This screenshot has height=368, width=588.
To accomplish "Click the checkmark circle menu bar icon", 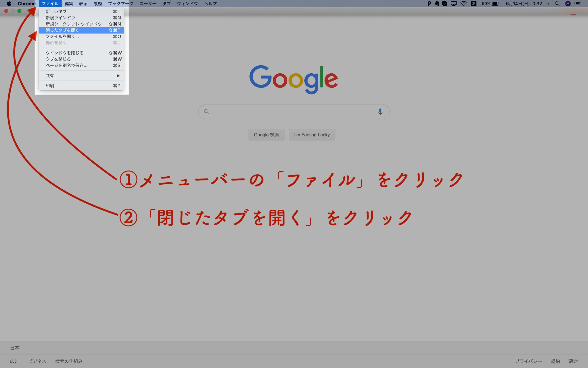I will click(x=445, y=3).
